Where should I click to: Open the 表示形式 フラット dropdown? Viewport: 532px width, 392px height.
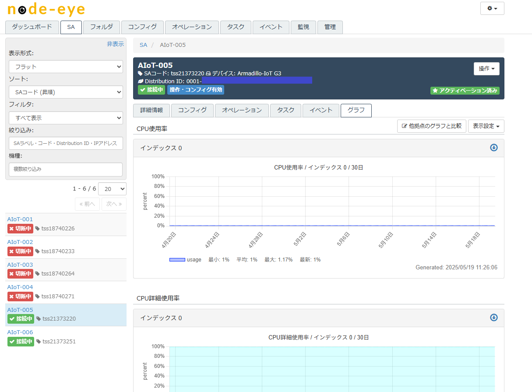click(x=66, y=67)
